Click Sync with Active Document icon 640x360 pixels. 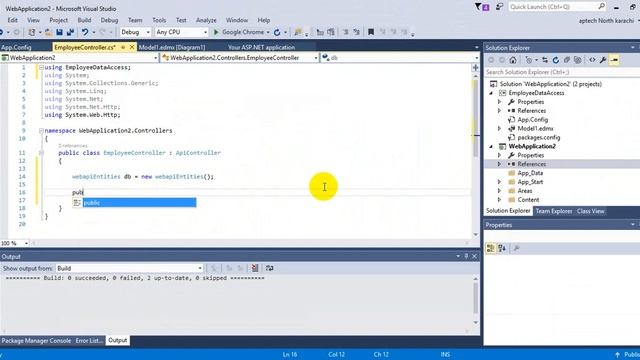click(x=544, y=60)
